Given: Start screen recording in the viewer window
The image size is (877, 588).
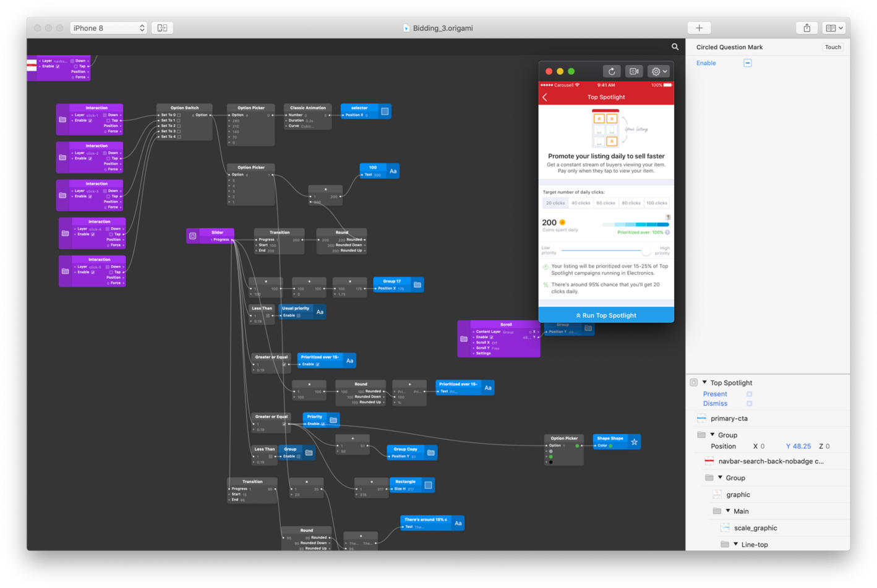Looking at the screenshot, I should coord(634,71).
